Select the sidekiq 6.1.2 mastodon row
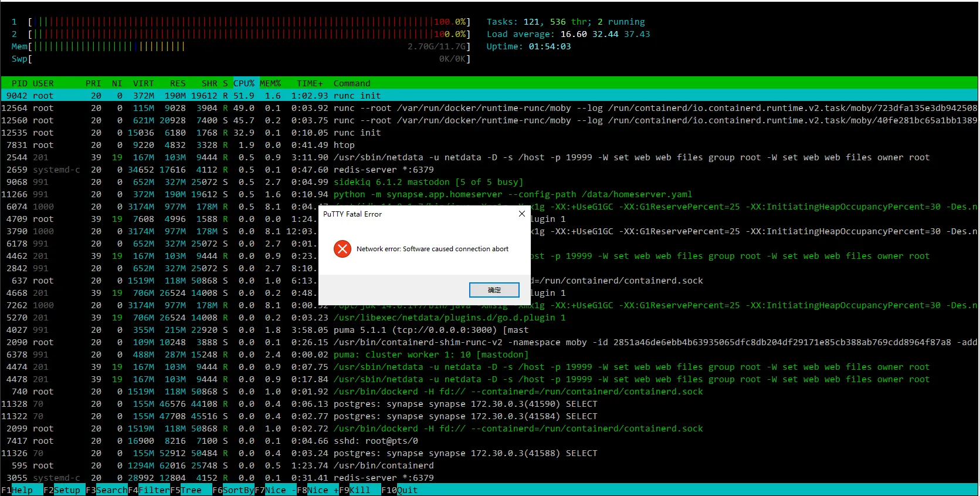This screenshot has width=980, height=496. 489,182
